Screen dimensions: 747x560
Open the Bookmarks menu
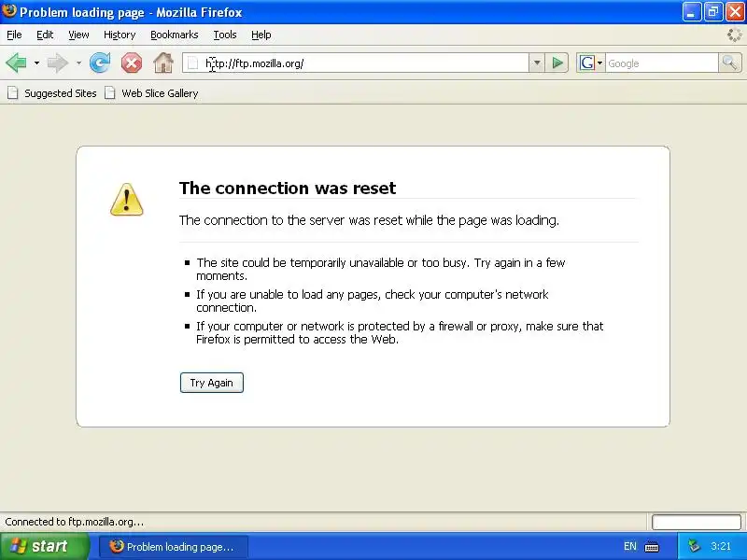(175, 35)
